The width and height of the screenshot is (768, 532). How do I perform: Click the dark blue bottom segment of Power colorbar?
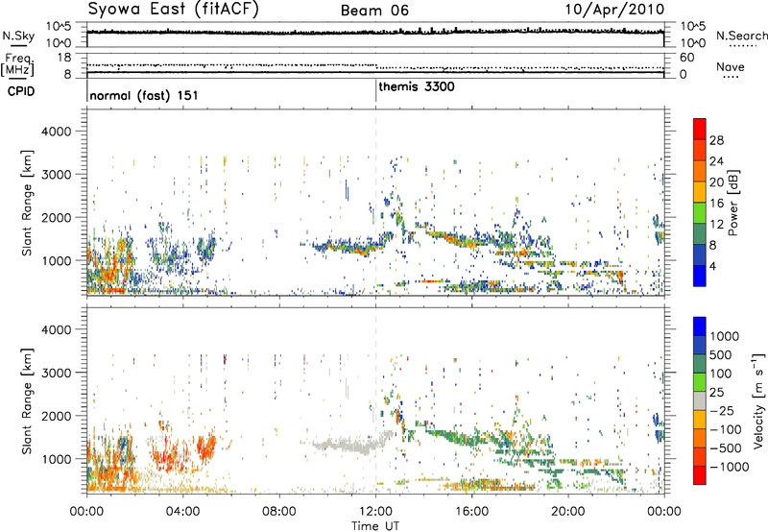[700, 276]
